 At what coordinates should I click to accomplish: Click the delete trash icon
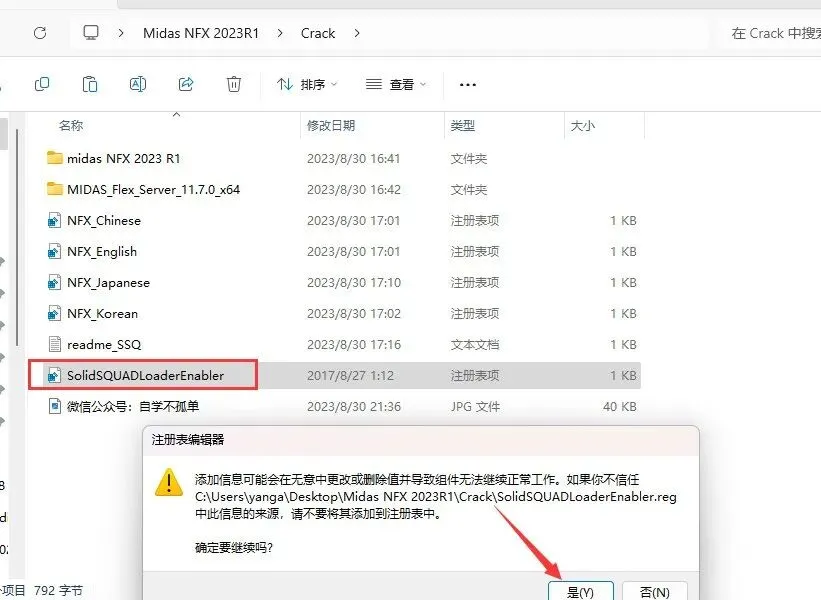(234, 84)
